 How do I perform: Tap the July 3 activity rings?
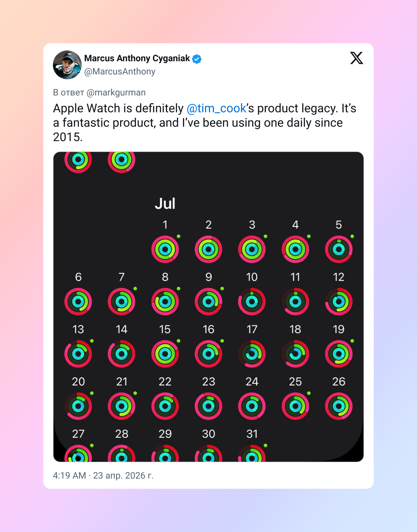point(252,249)
